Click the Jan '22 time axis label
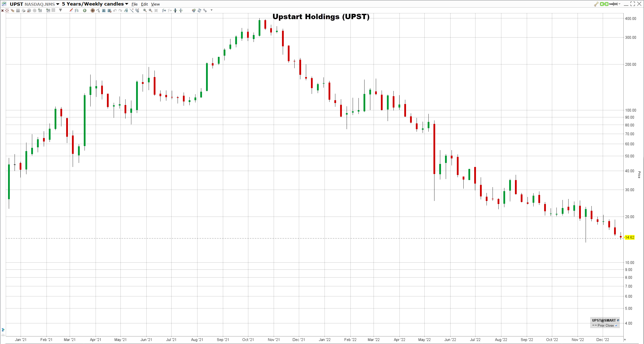Image resolution: width=644 pixels, height=344 pixels. click(325, 339)
